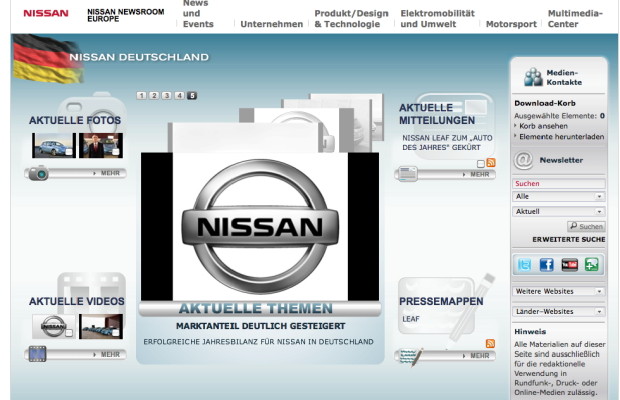This screenshot has height=400, width=620.
Task: Open the YouTube social icon
Action: pos(569,265)
